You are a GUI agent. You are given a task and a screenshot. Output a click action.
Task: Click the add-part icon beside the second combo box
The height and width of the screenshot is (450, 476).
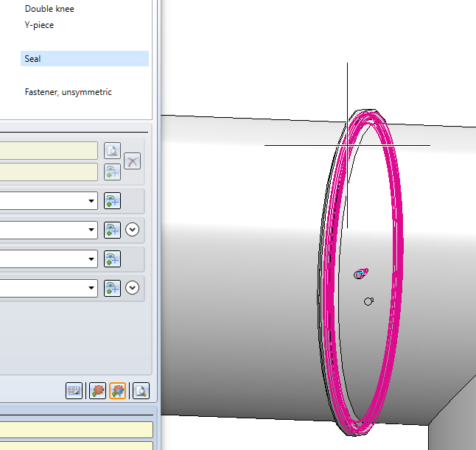tap(112, 230)
